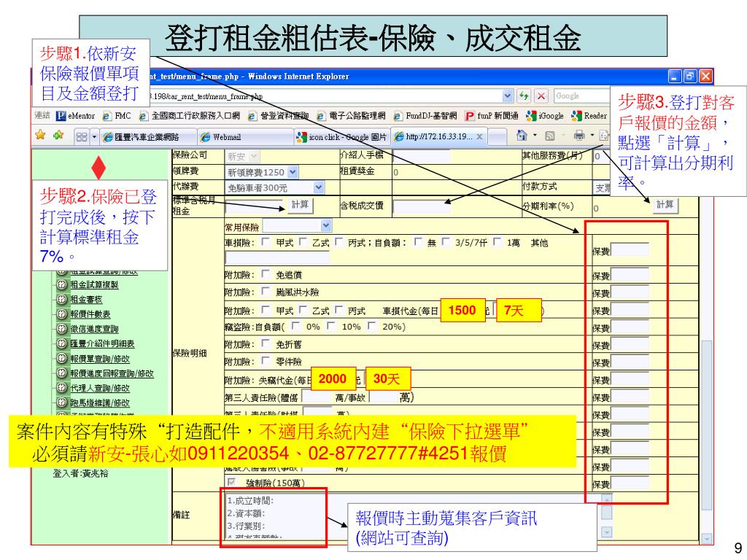Click the Home icon in command bar

[522, 136]
